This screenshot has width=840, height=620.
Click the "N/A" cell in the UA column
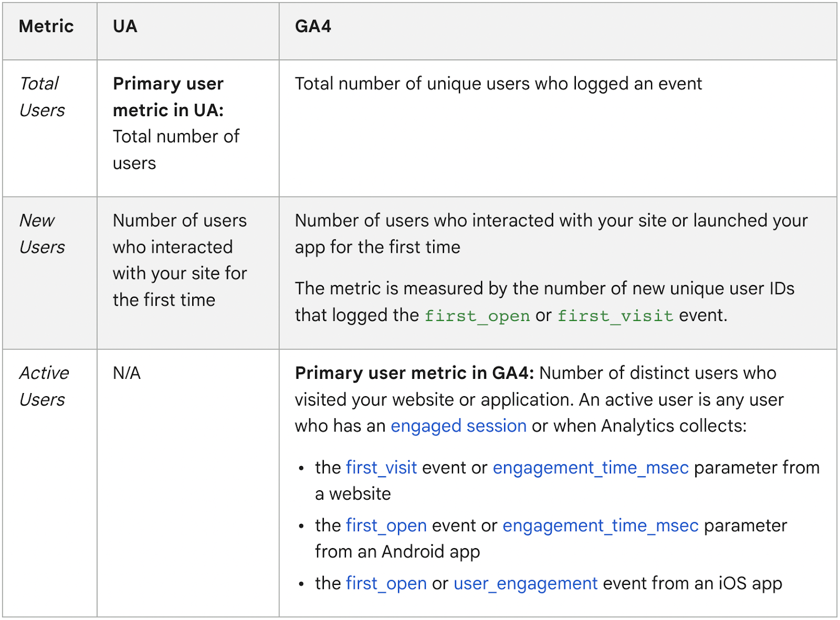(x=127, y=373)
